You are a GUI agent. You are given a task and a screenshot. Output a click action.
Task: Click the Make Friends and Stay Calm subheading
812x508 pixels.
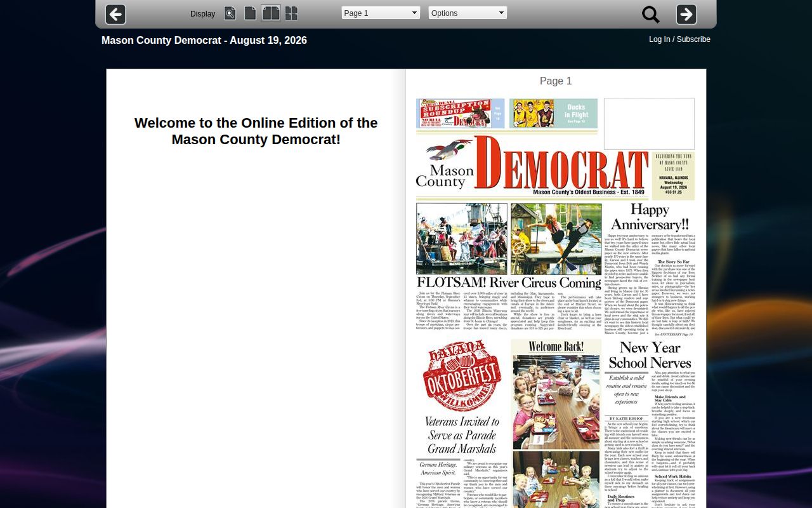click(x=670, y=399)
